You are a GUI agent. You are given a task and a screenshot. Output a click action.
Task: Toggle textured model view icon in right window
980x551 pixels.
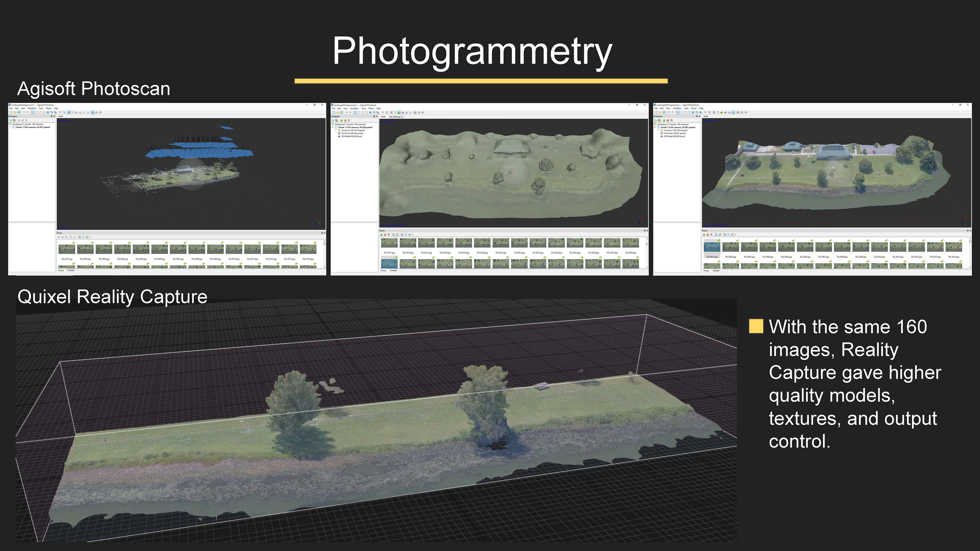733,112
